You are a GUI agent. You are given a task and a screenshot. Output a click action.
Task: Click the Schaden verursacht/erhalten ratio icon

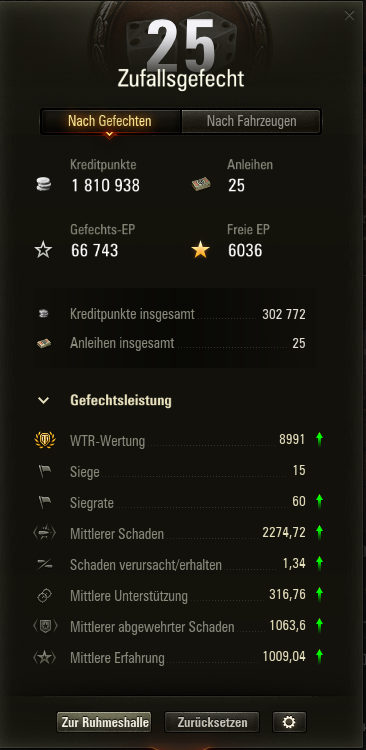(x=44, y=564)
